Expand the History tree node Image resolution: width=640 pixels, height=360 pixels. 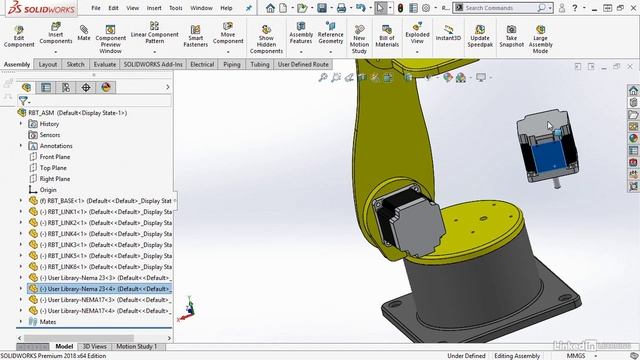[x=21, y=123]
